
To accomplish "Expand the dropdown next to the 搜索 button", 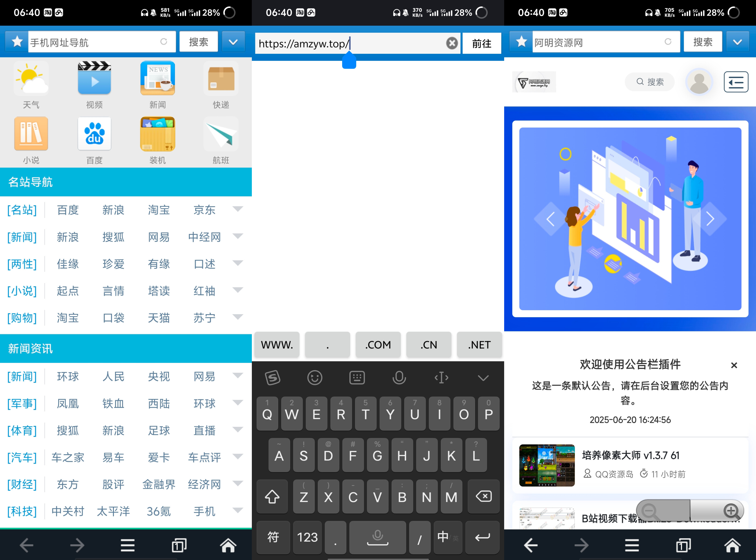I will point(233,41).
